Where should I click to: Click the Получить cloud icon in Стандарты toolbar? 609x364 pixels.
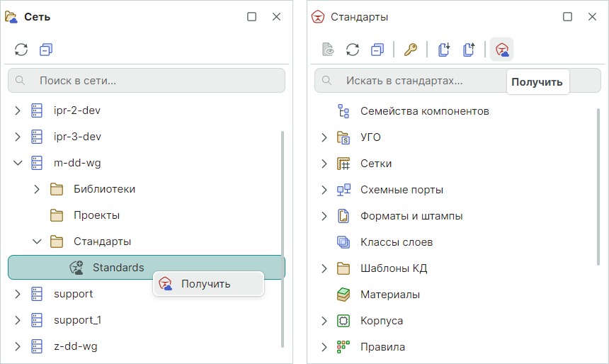pyautogui.click(x=502, y=50)
